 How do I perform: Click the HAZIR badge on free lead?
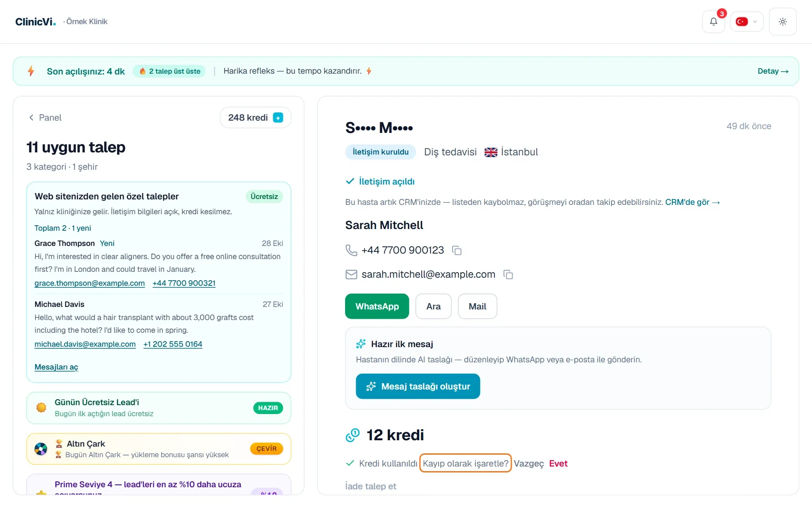click(x=268, y=408)
